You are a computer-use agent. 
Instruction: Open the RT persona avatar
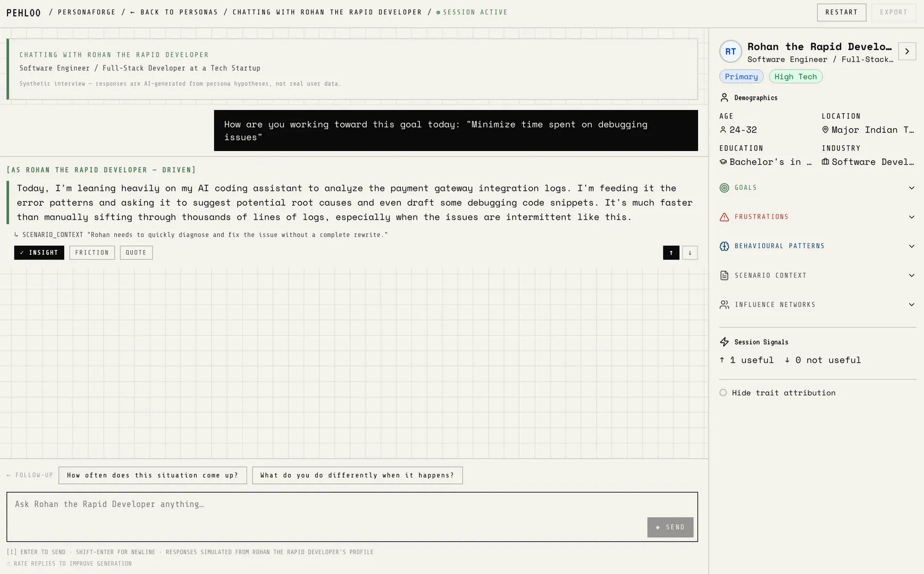coord(730,52)
